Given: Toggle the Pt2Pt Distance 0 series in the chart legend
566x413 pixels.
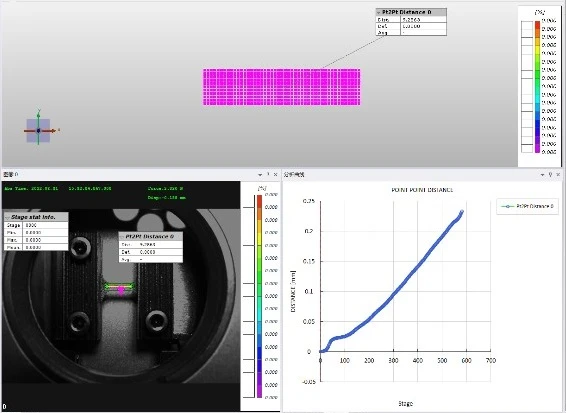Looking at the screenshot, I should tap(527, 206).
